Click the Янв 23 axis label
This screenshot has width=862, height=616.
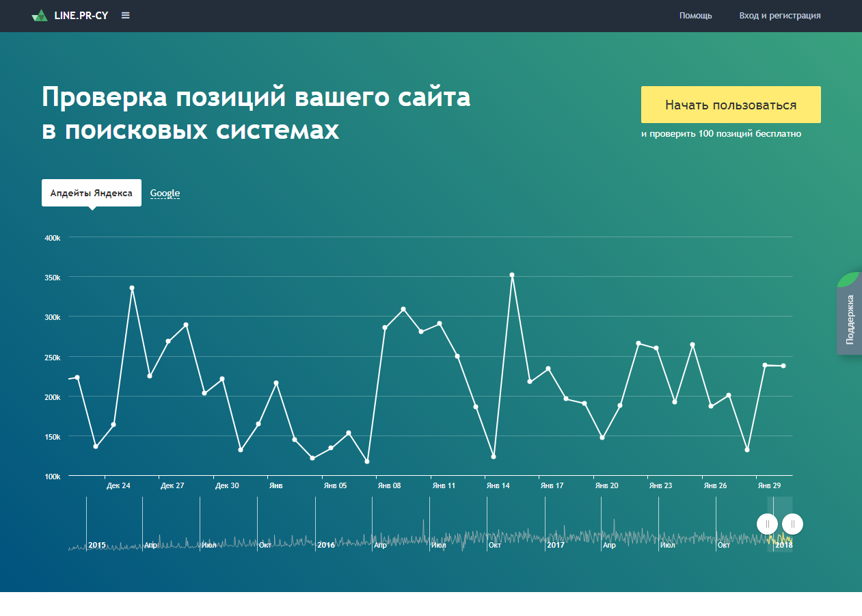click(x=660, y=486)
